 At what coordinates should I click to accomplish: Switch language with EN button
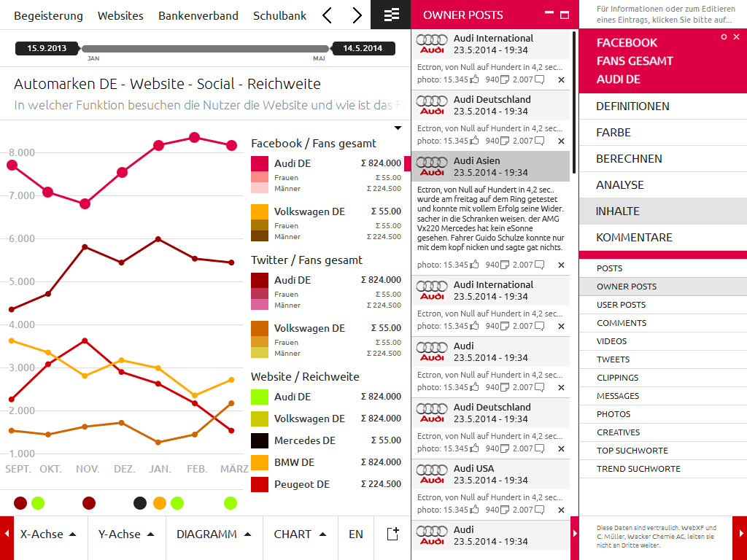point(356,534)
